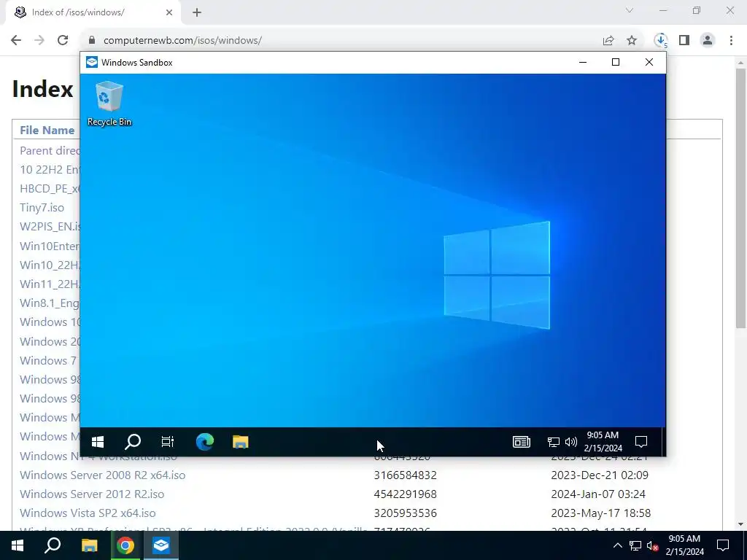
Task: Open the Chrome tab search chevron
Action: (x=630, y=10)
